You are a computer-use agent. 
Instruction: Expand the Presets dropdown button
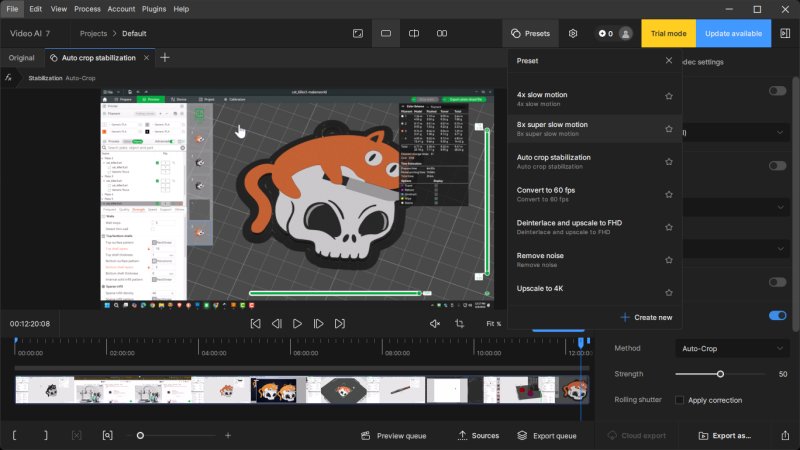[529, 33]
